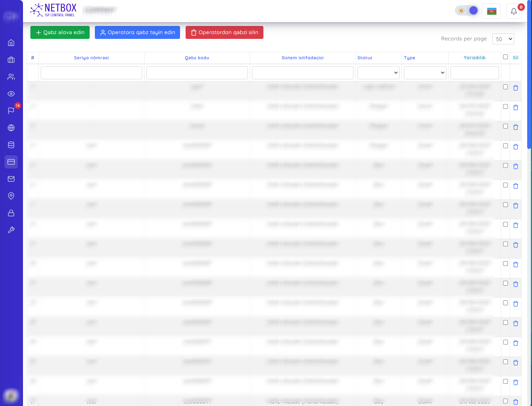Sort by Seriya nömrəsi column header

(91, 58)
